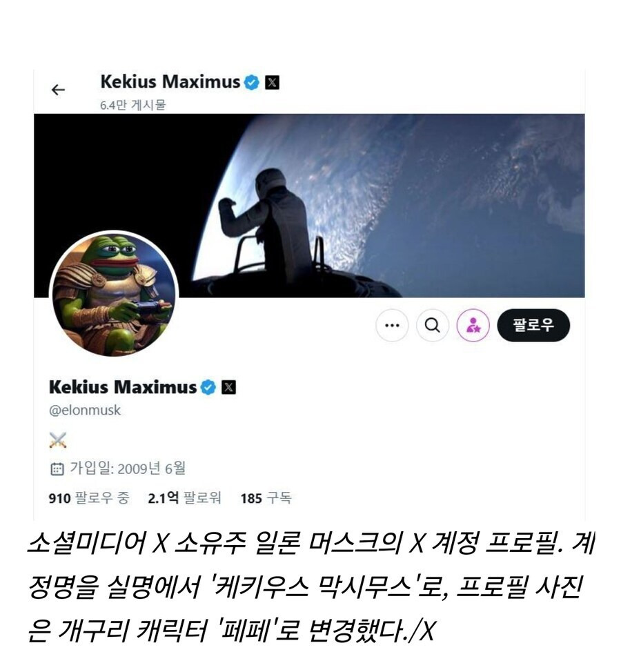The height and width of the screenshot is (672, 621).
Task: Open the three-dot more options menu
Action: point(392,325)
